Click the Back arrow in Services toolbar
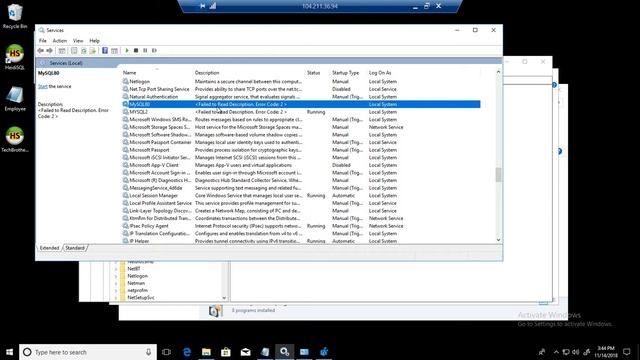Screen dimensions: 640x360 click(x=40, y=51)
